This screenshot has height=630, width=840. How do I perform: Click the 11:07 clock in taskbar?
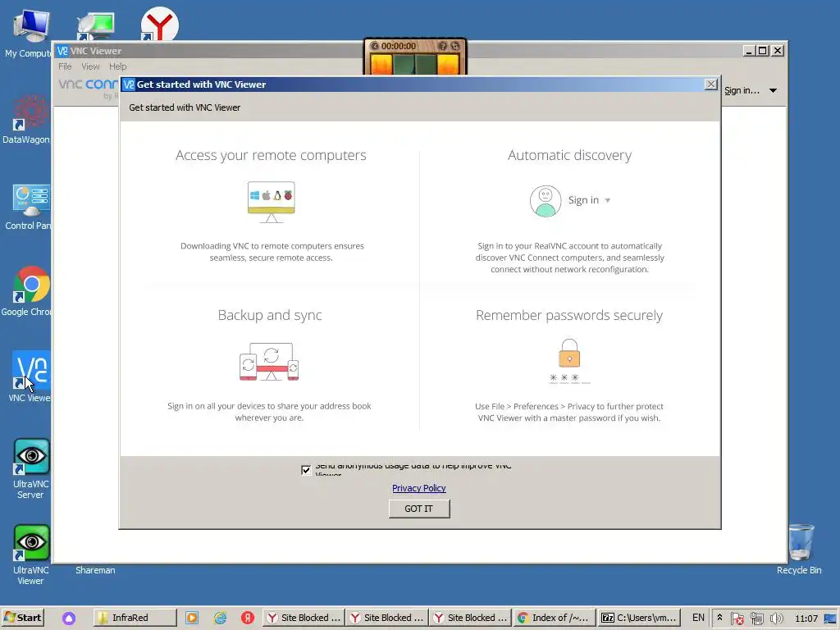coord(806,619)
